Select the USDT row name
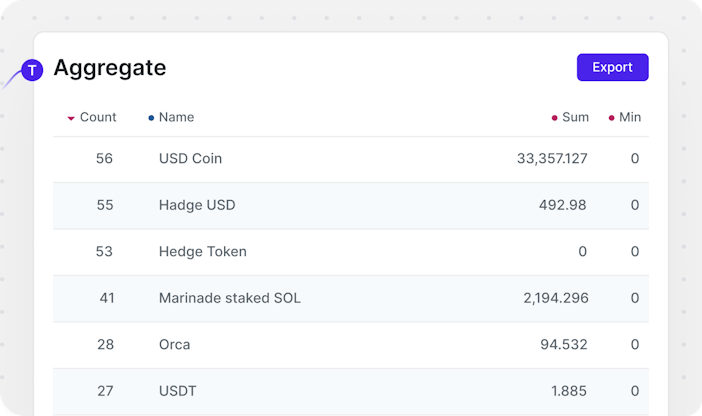 click(179, 391)
